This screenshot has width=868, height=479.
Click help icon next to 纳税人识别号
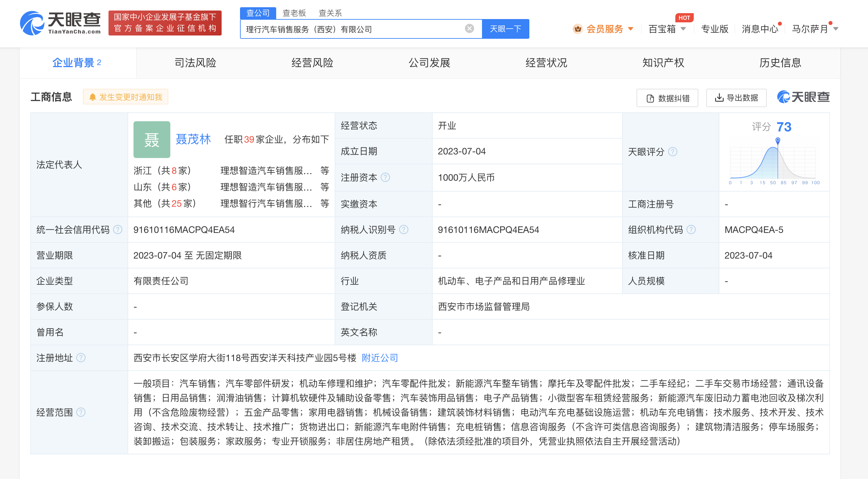[x=404, y=230]
